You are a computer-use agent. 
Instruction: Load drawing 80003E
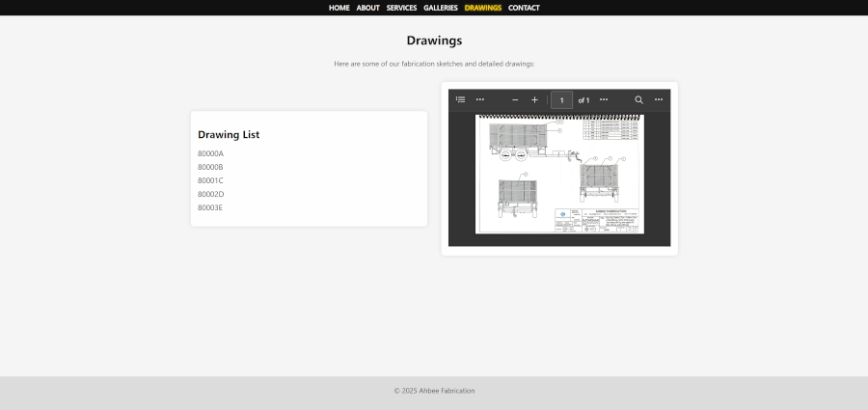coord(210,207)
